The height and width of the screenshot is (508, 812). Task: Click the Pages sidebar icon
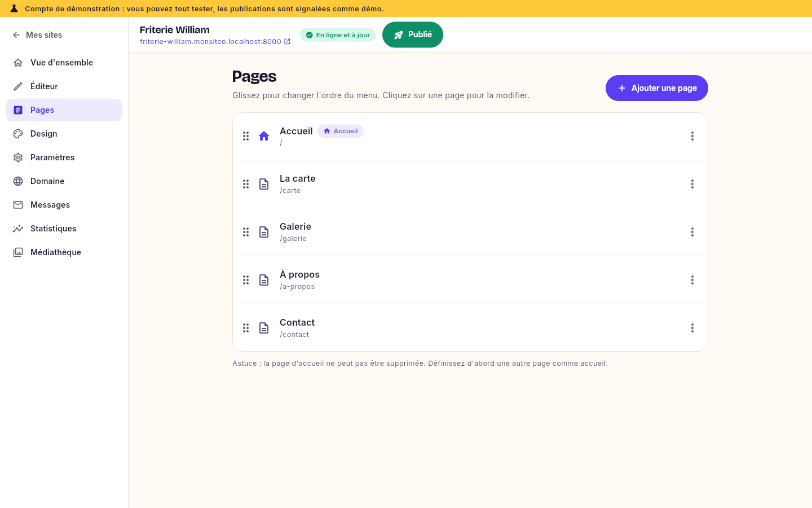click(x=18, y=110)
